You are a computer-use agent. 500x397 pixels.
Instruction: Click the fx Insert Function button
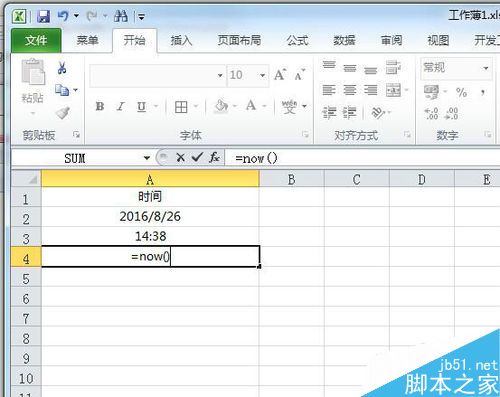pos(214,157)
